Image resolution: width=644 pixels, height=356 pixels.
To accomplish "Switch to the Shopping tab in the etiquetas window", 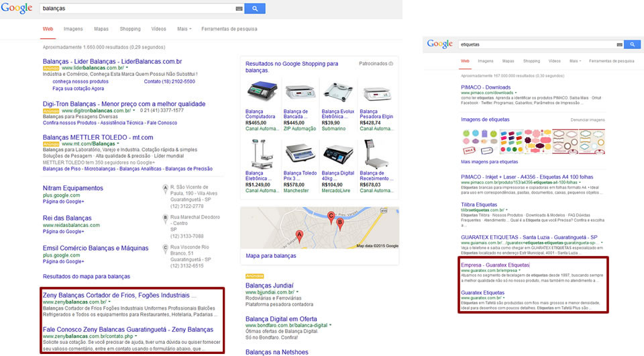I will point(531,61).
